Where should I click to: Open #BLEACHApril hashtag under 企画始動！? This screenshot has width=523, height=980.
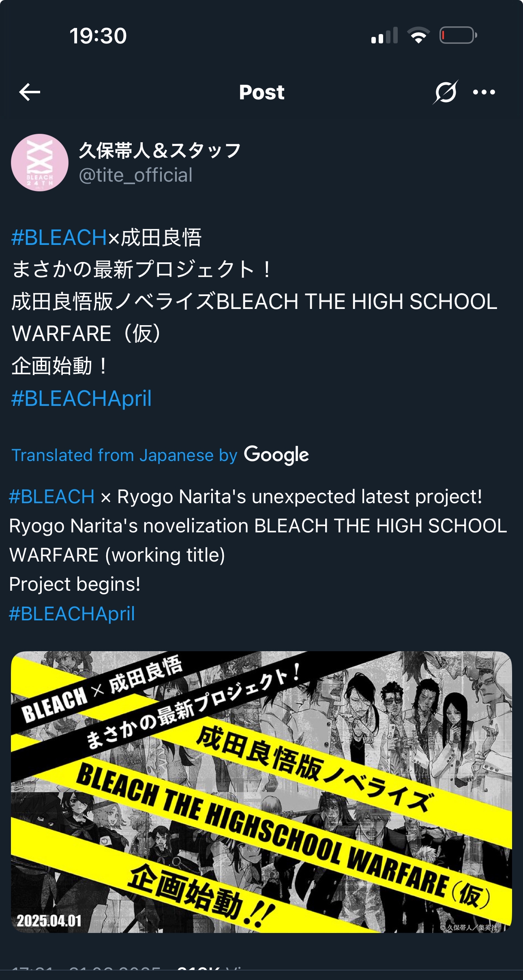81,399
